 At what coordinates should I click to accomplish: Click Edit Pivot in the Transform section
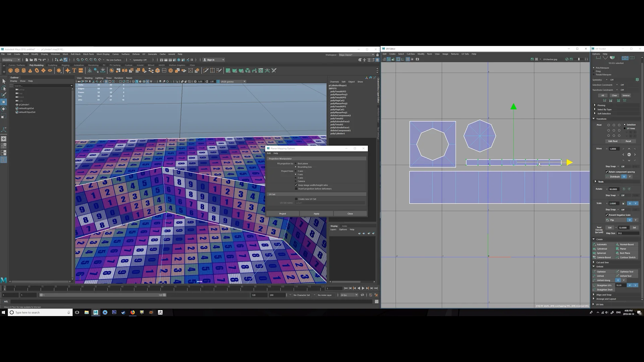point(613,141)
